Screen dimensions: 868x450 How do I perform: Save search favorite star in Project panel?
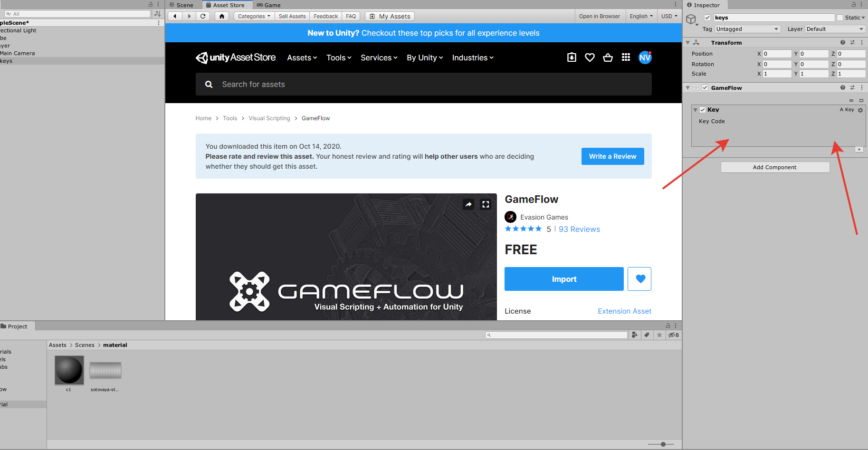659,335
